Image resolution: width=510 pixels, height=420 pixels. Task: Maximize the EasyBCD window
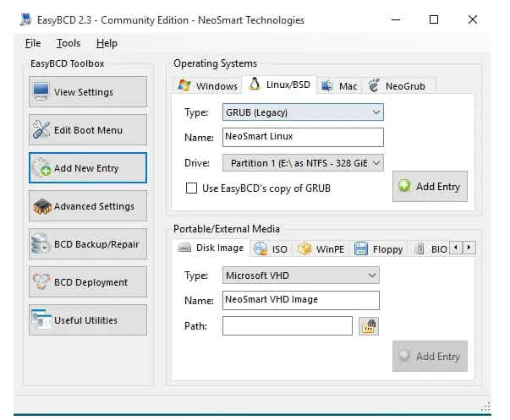click(x=434, y=19)
